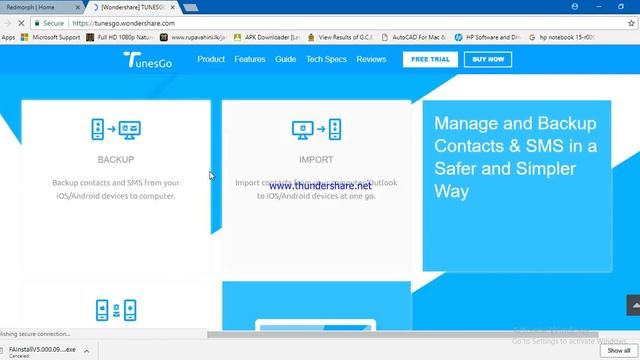Screen dimensions: 640x360
Task: Click Show all downloads button
Action: click(x=618, y=351)
